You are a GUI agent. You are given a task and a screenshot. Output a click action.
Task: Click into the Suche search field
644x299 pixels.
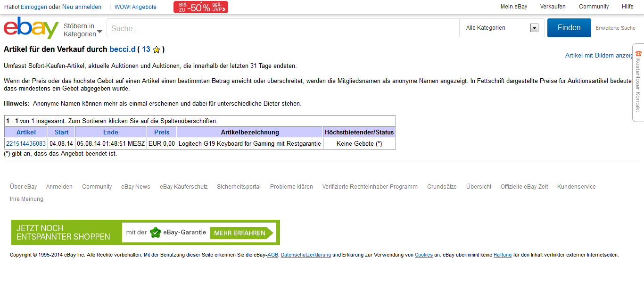(283, 28)
